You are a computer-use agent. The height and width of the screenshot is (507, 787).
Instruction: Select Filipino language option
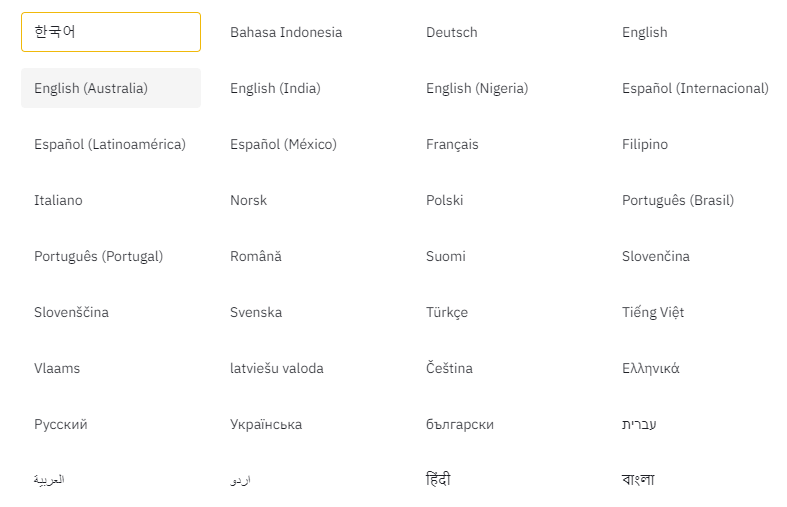pyautogui.click(x=645, y=145)
